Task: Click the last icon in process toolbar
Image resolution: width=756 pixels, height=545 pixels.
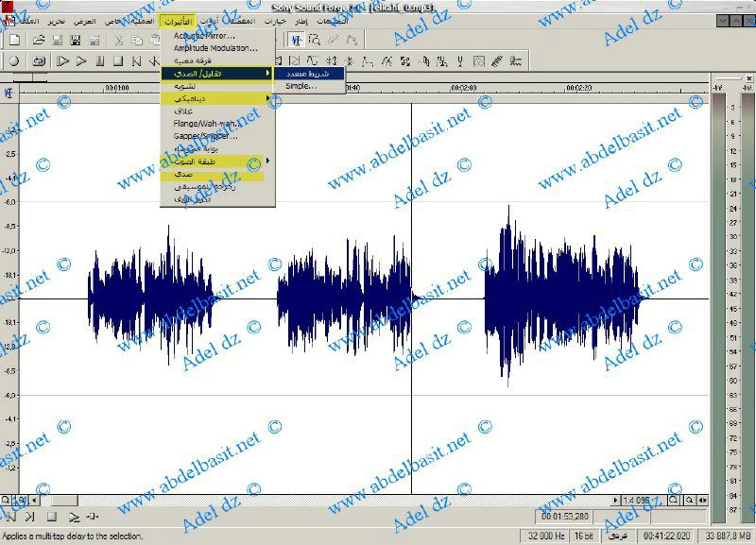Action: point(516,60)
